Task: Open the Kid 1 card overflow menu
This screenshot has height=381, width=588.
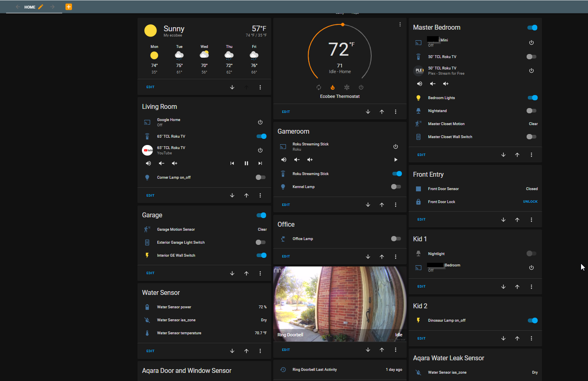Action: 531,286
